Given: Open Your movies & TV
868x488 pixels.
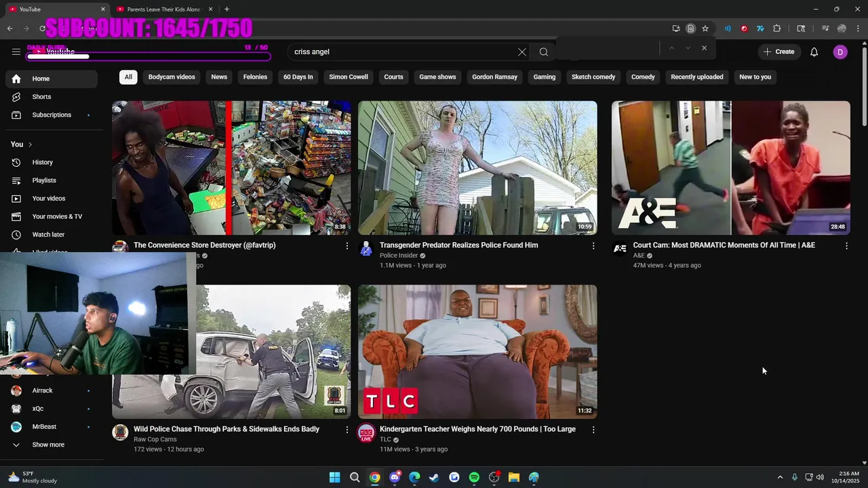Looking at the screenshot, I should [x=52, y=217].
